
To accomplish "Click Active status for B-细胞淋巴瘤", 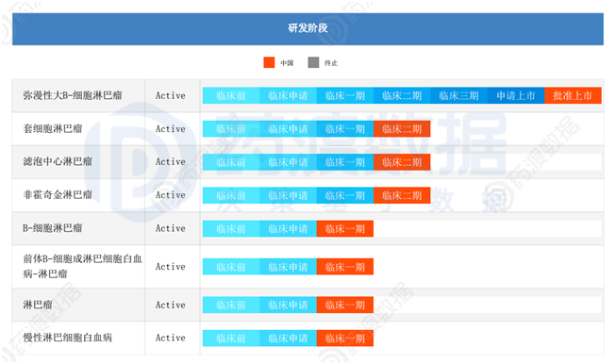I will (x=171, y=228).
